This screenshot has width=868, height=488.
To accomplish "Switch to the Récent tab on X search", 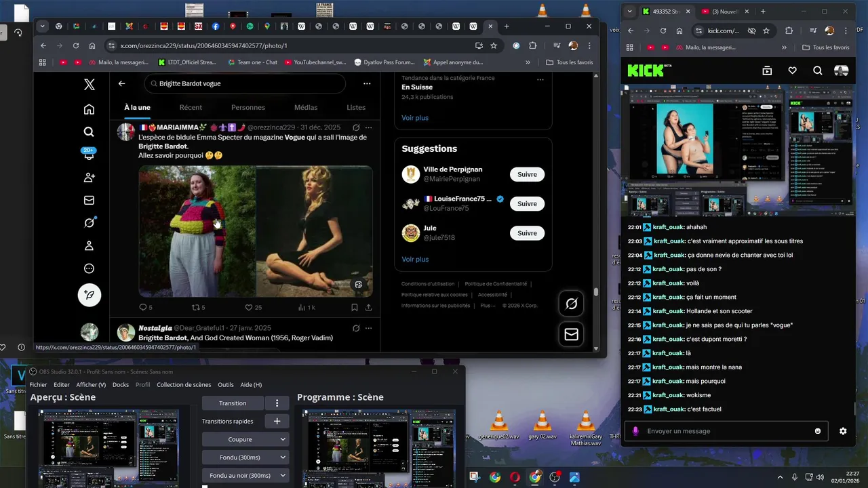I will (191, 107).
